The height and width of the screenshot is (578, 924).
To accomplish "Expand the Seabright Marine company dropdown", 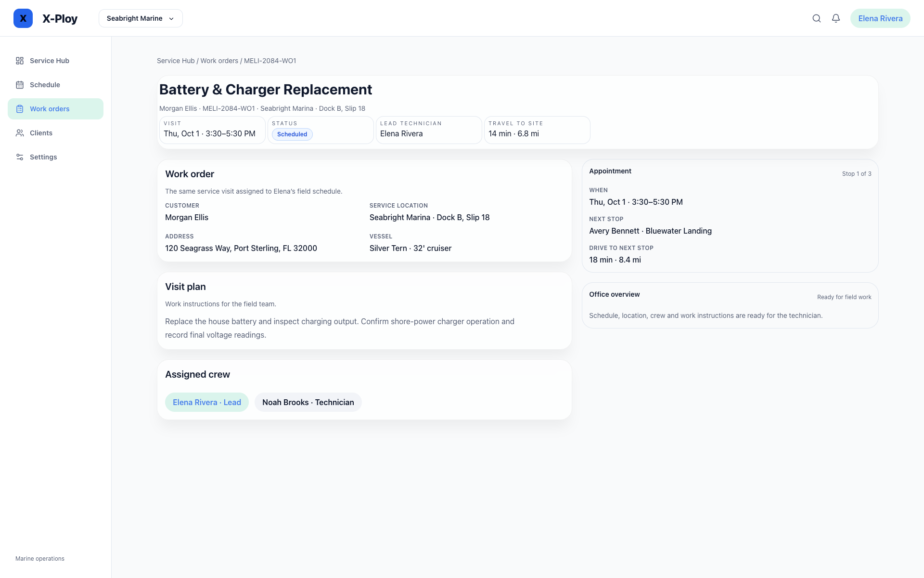I will [x=141, y=18].
